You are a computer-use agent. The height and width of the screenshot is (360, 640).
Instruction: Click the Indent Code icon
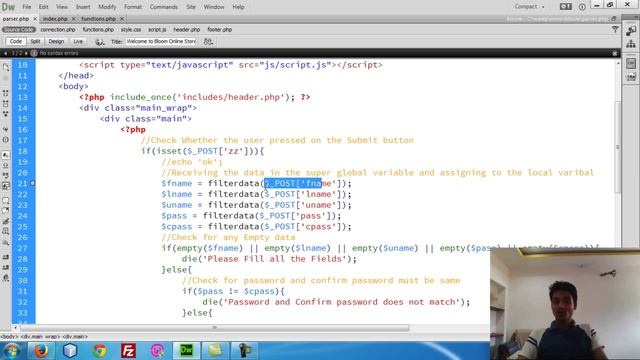[x=6, y=257]
